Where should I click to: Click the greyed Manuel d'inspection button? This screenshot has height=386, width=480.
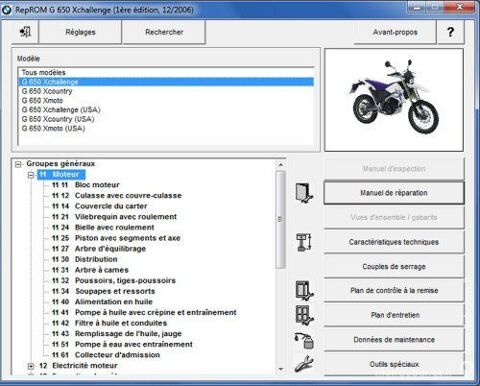(x=394, y=169)
